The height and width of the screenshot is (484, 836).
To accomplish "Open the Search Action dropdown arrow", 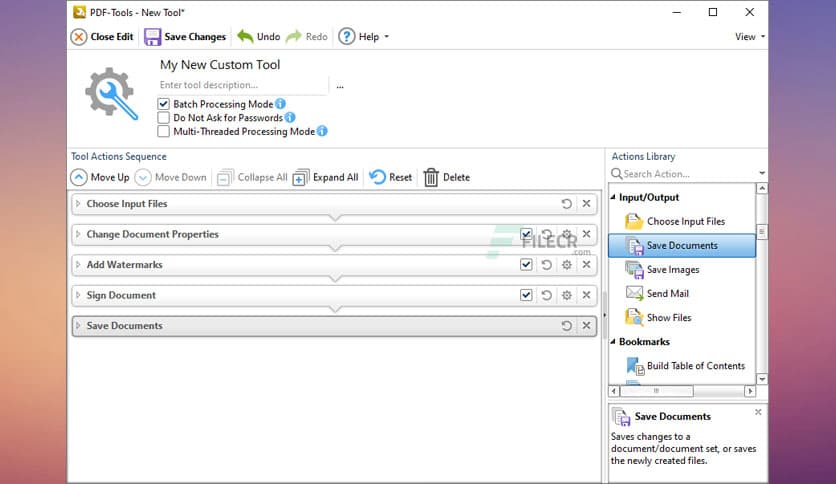I will (x=762, y=173).
